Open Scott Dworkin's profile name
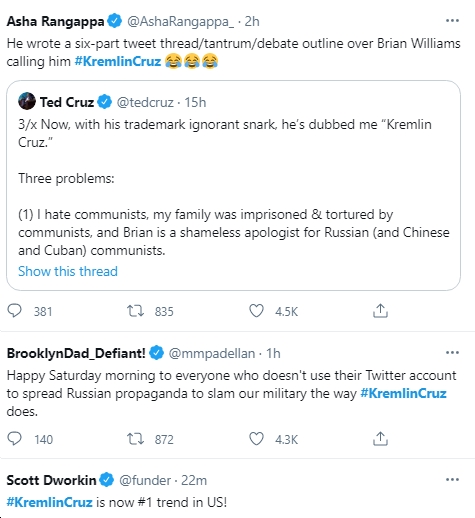This screenshot has width=475, height=518. coord(51,480)
